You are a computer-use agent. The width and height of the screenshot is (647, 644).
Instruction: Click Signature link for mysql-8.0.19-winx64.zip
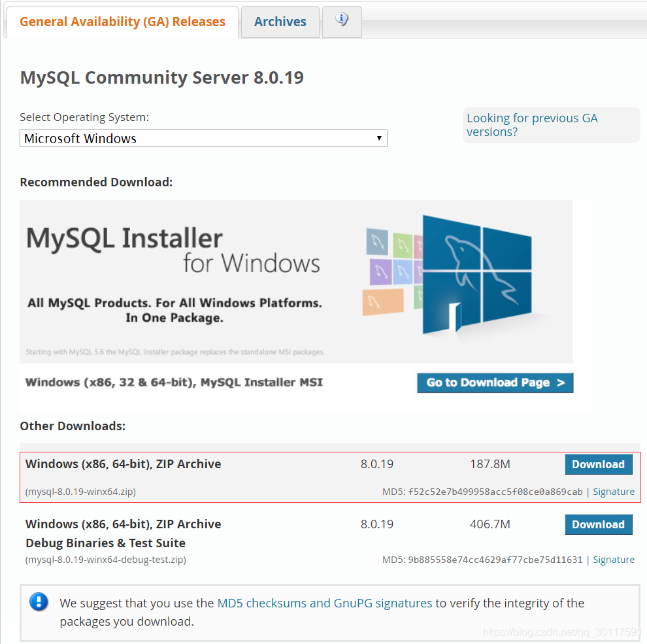(614, 491)
